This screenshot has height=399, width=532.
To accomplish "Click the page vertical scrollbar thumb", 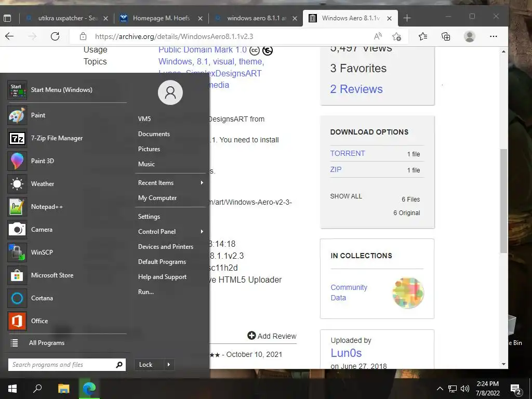I will (503, 201).
